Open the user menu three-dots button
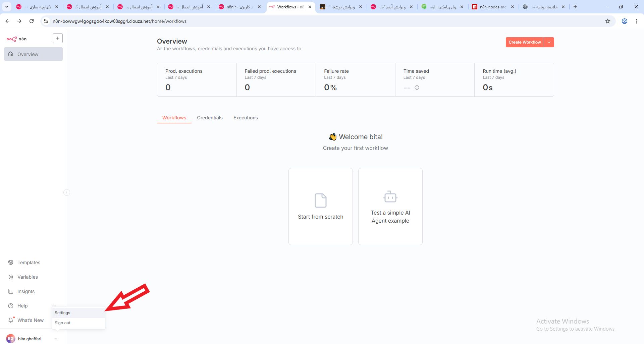Viewport: 644px width, 344px height. pyautogui.click(x=57, y=339)
